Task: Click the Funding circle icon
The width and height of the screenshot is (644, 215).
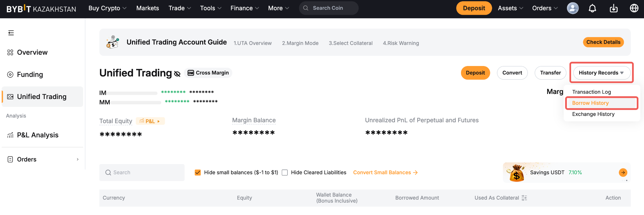Action: point(10,74)
